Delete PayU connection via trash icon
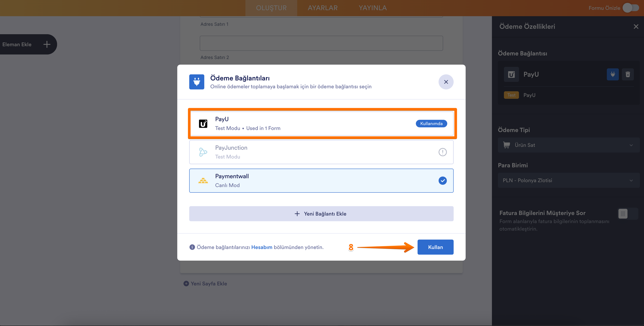This screenshot has height=326, width=644. tap(628, 74)
